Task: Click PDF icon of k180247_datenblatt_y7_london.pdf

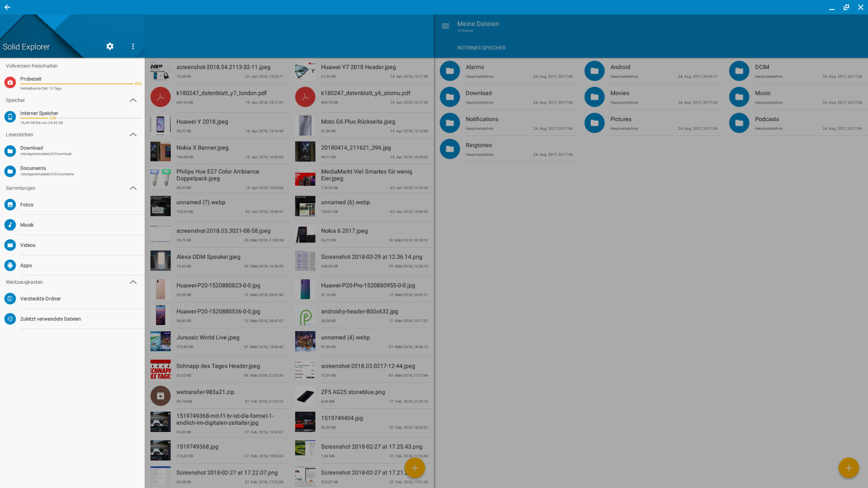Action: pos(160,97)
